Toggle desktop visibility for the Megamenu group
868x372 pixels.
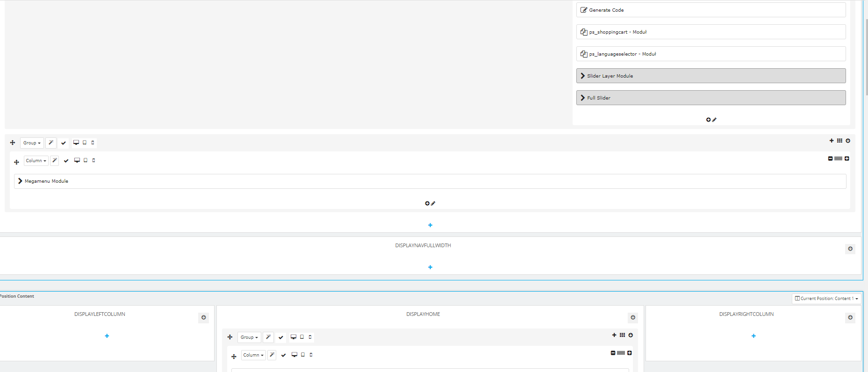[76, 143]
